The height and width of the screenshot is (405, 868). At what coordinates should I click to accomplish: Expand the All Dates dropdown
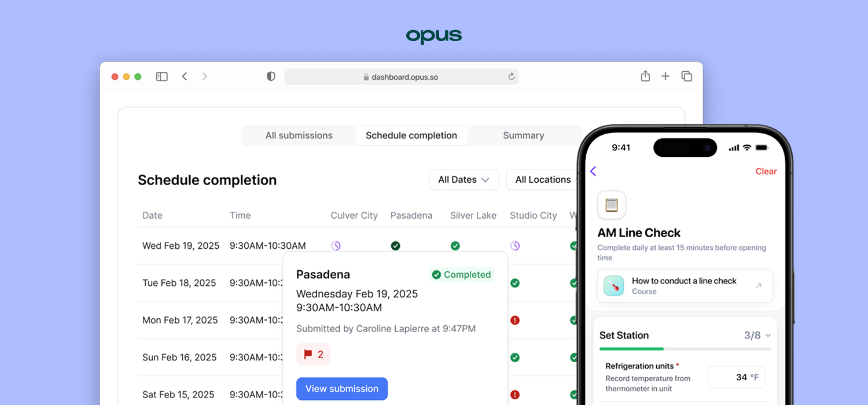coord(464,179)
